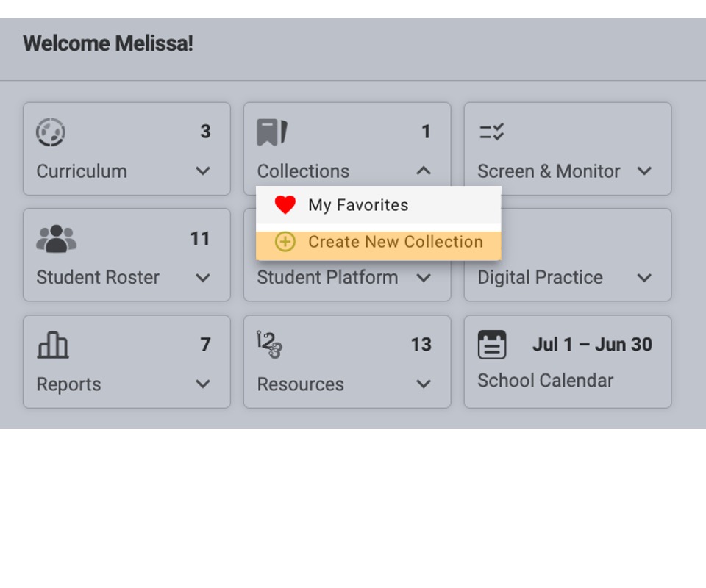Screen dimensions: 706x588
Task: Expand the Curriculum chevron
Action: pyautogui.click(x=203, y=171)
